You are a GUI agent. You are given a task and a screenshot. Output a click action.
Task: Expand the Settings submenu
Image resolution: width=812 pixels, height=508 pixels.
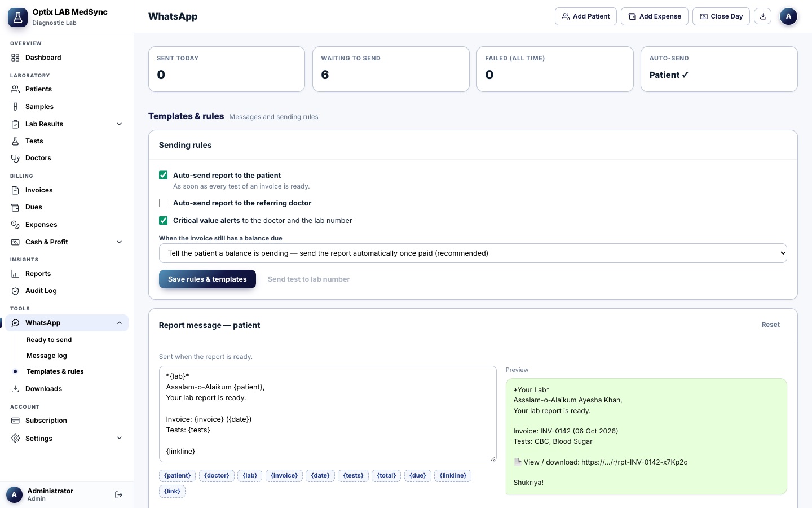point(120,438)
